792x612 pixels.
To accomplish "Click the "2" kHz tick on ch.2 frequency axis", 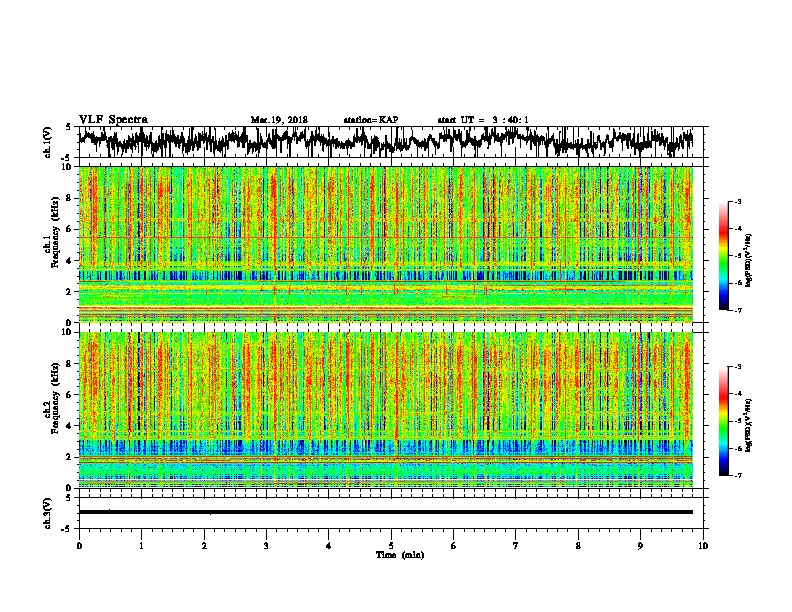I will [69, 457].
